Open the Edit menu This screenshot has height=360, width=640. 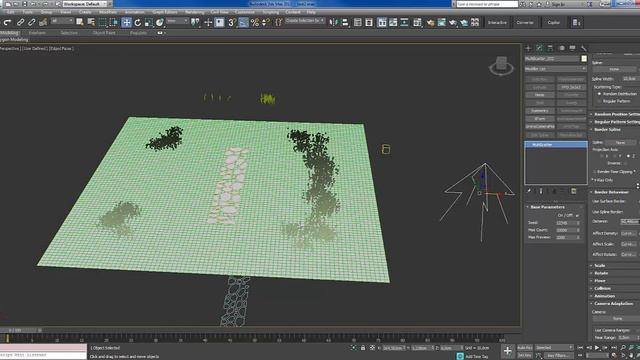coord(10,12)
